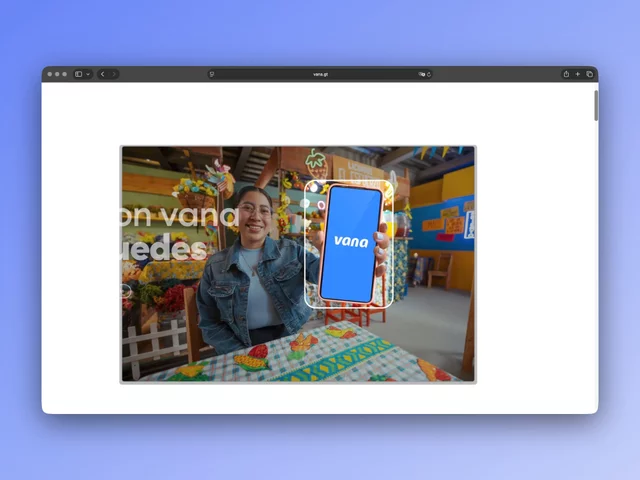Open the translate icon in address bar
Image resolution: width=640 pixels, height=480 pixels.
[421, 74]
